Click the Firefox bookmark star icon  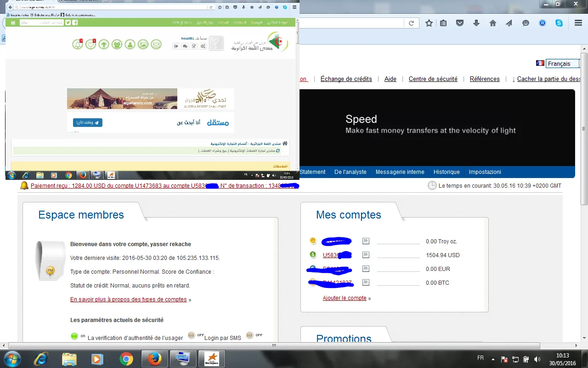coord(429,23)
